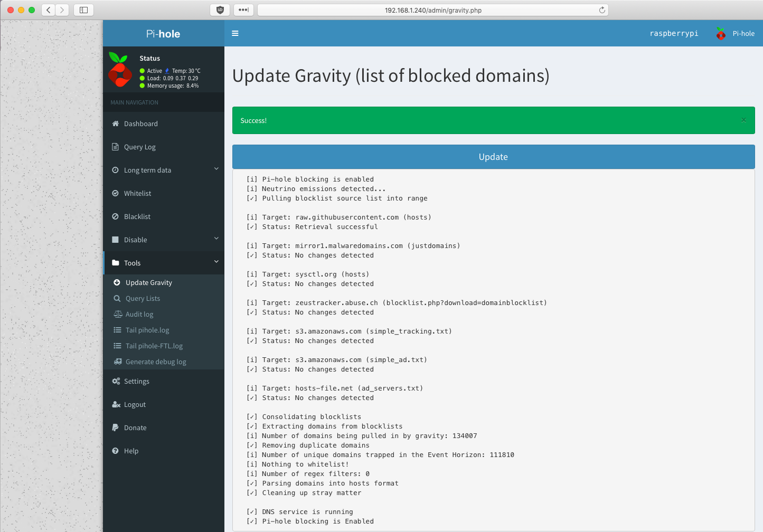This screenshot has height=532, width=763.
Task: Click the mirror1.malwaredomains.com target line
Action: tap(353, 246)
